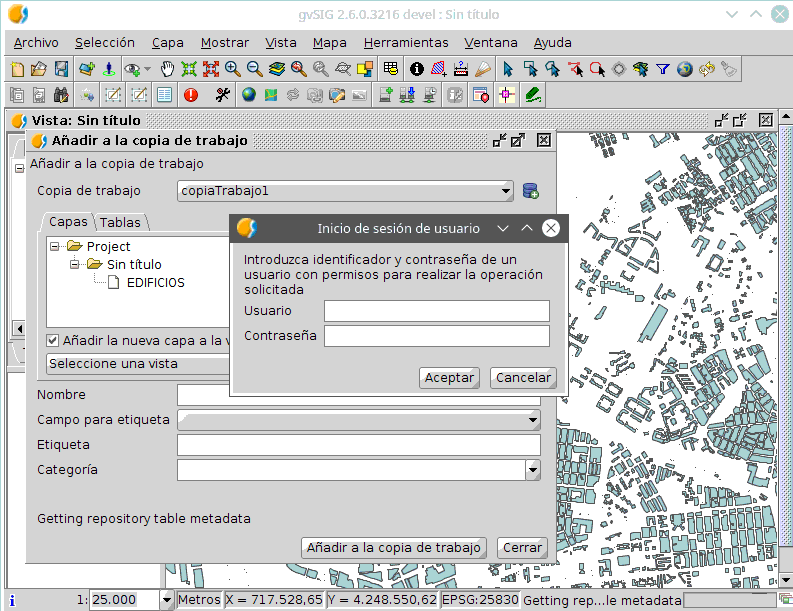Click the binoculars with pencil icon
793x611 pixels.
pyautogui.click(x=61, y=95)
